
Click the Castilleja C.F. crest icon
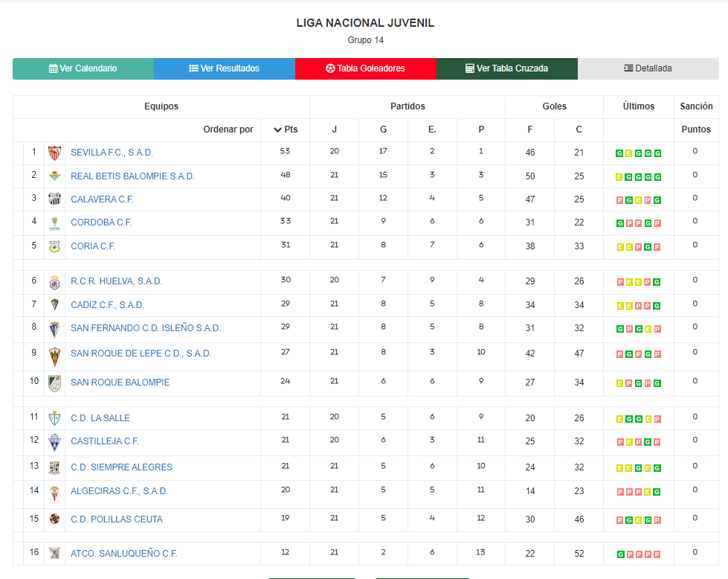point(55,442)
